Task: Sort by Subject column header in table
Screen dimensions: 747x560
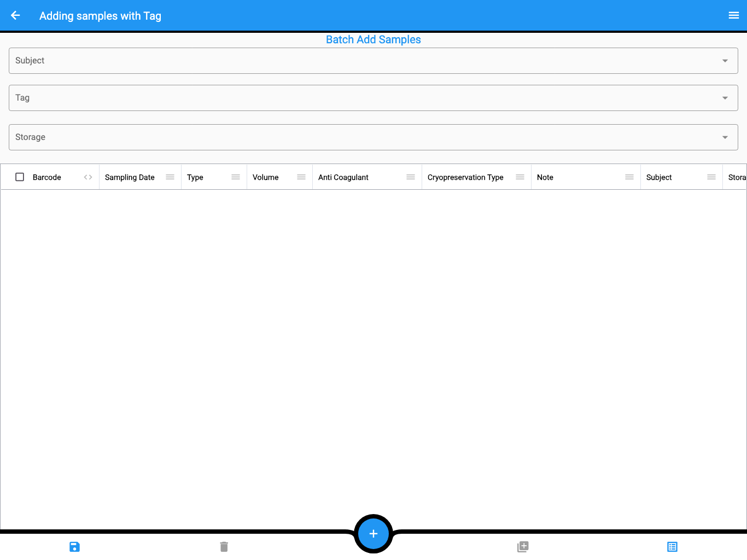Action: [x=659, y=177]
